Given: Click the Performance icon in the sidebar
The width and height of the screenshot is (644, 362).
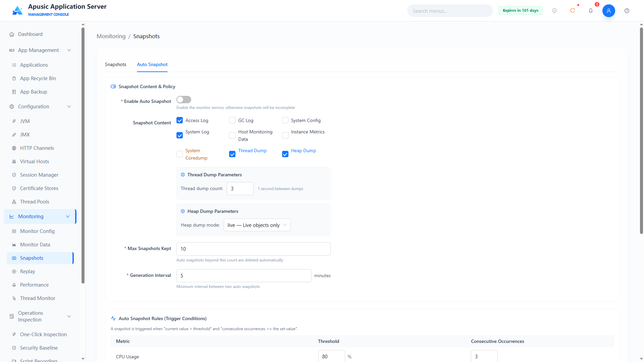Looking at the screenshot, I should [14, 285].
